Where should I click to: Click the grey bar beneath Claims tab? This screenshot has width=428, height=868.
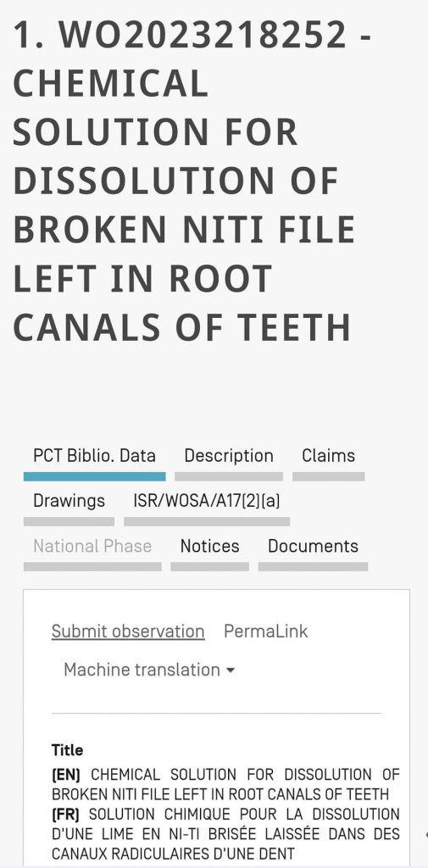(328, 476)
